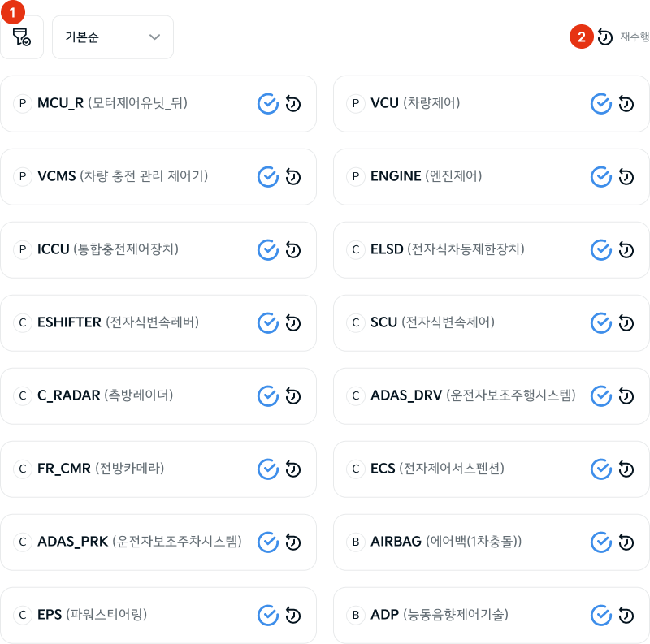The height and width of the screenshot is (644, 650).
Task: Select the ECS (전자제어서스펜션) label
Action: [x=437, y=469]
